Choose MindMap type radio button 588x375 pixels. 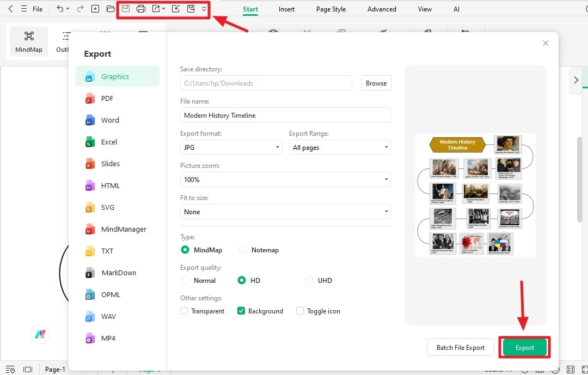pos(185,250)
